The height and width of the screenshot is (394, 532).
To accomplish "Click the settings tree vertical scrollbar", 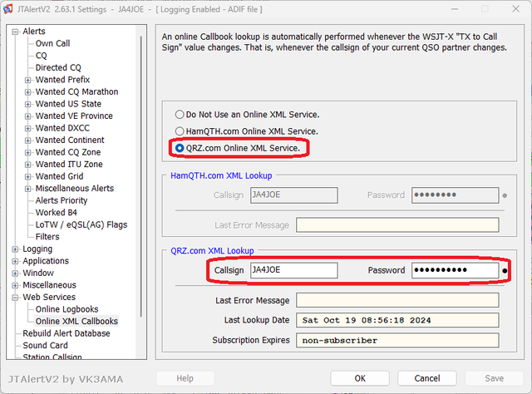I will click(140, 176).
